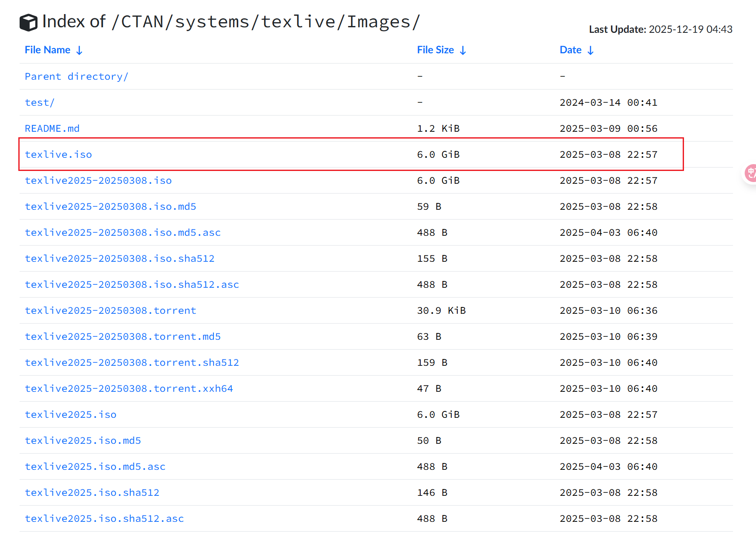Viewport: 756px width, 541px height.
Task: Download texlive2025-20250308.iso
Action: tap(98, 180)
